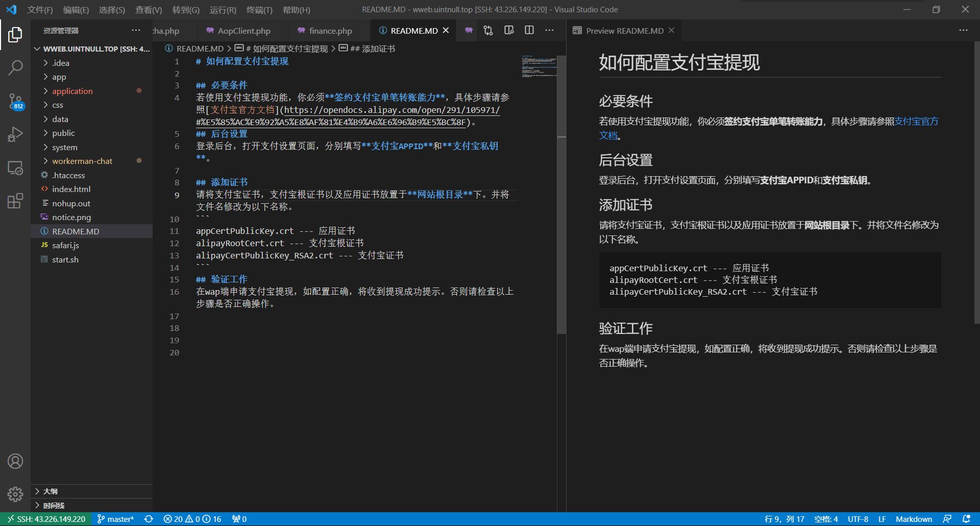The width and height of the screenshot is (980, 526).
Task: Close the README.MD editor tab
Action: 446,31
